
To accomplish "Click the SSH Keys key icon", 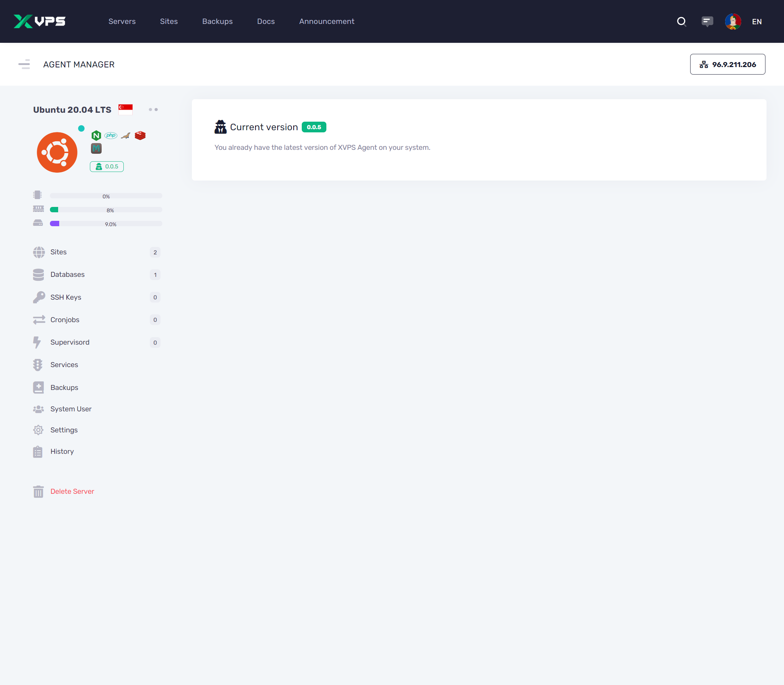I will 39,297.
